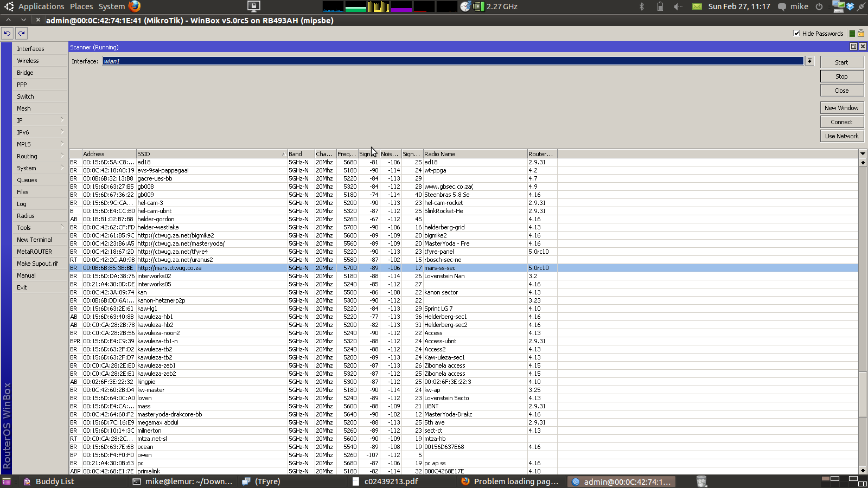Click the Connect button
This screenshot has width=868, height=488.
[x=842, y=122]
